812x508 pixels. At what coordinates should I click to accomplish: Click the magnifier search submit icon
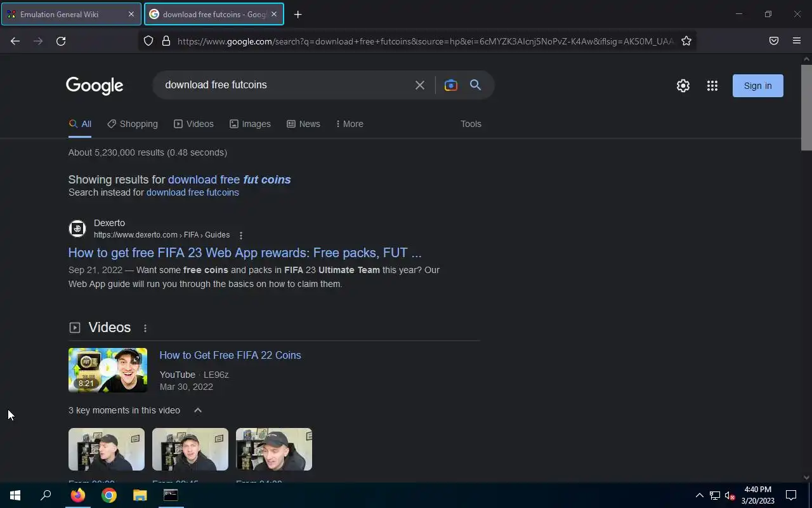[x=475, y=85]
